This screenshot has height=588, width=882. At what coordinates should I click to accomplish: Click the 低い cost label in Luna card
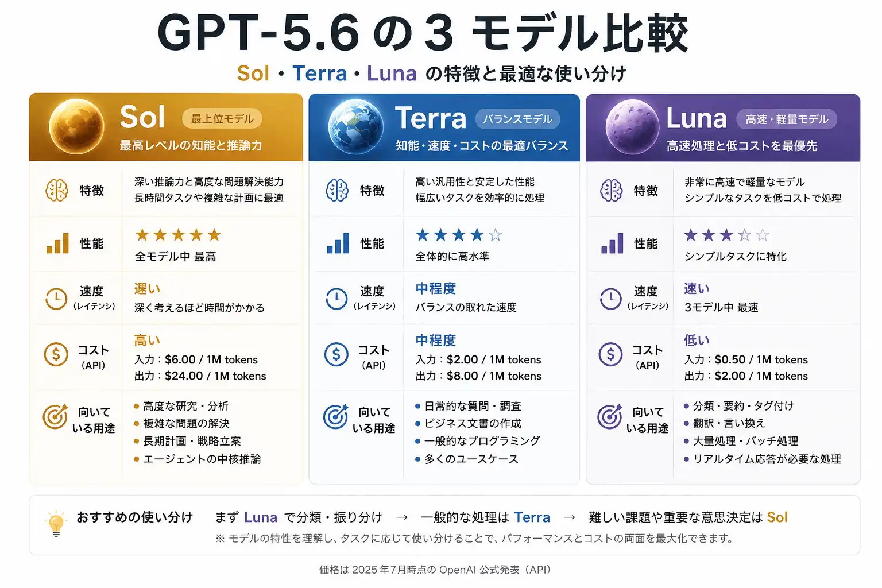click(697, 341)
